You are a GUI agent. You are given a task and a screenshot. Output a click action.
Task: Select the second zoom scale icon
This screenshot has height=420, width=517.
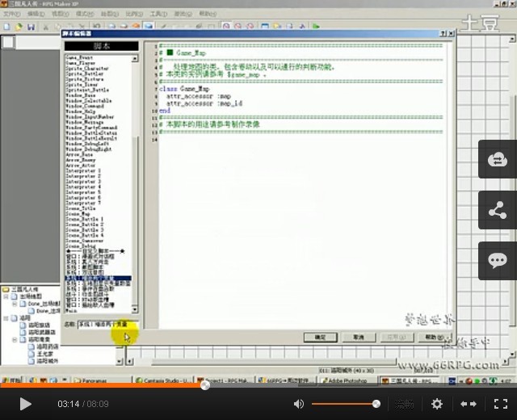point(238,27)
